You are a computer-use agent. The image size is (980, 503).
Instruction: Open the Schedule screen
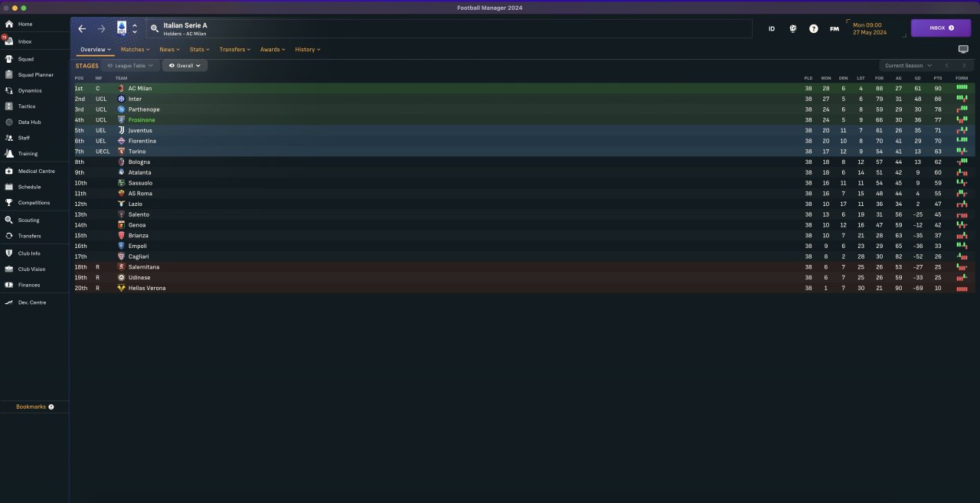(29, 187)
